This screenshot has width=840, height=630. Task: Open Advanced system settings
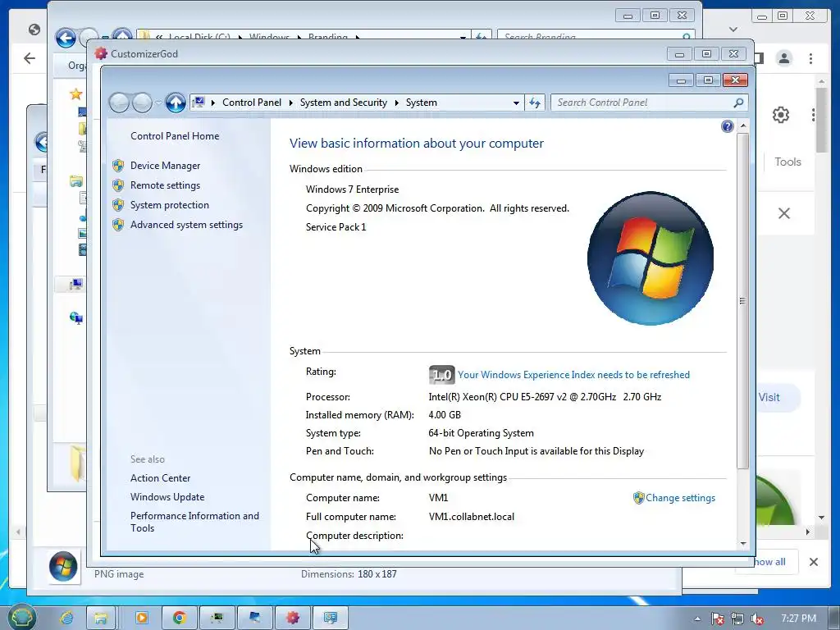click(x=186, y=225)
